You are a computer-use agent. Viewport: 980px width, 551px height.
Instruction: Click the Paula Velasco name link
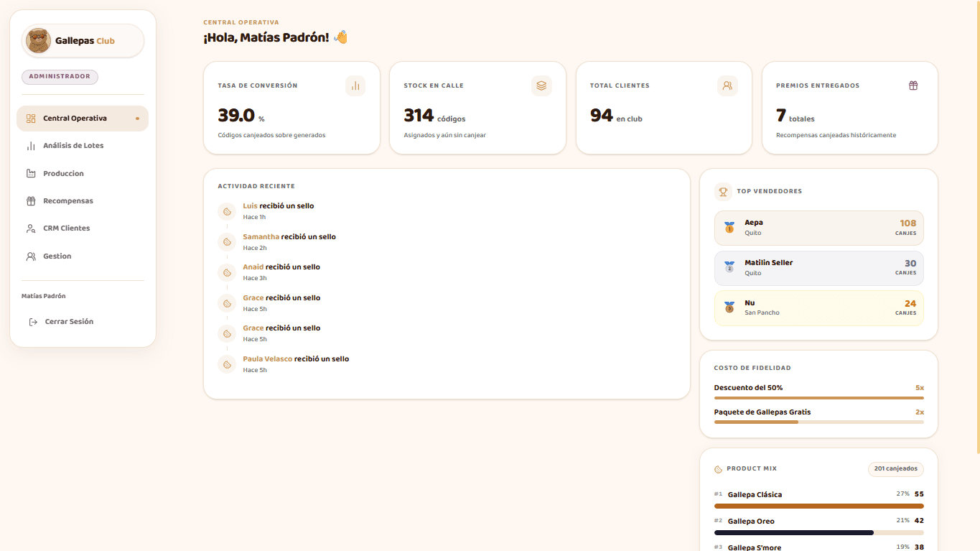pyautogui.click(x=268, y=359)
